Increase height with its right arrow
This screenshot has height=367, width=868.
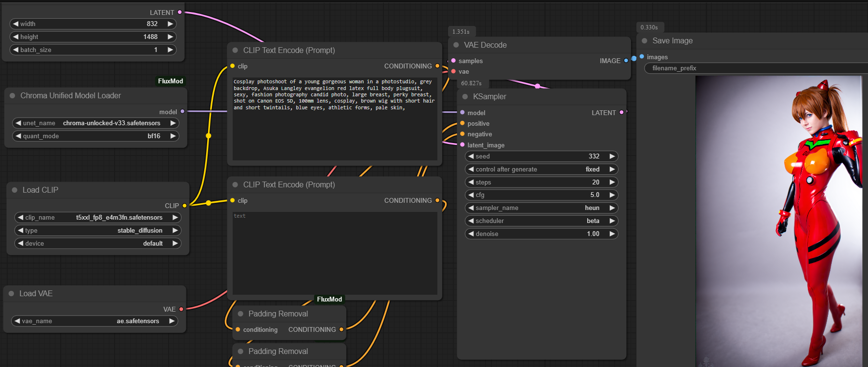[x=170, y=37]
